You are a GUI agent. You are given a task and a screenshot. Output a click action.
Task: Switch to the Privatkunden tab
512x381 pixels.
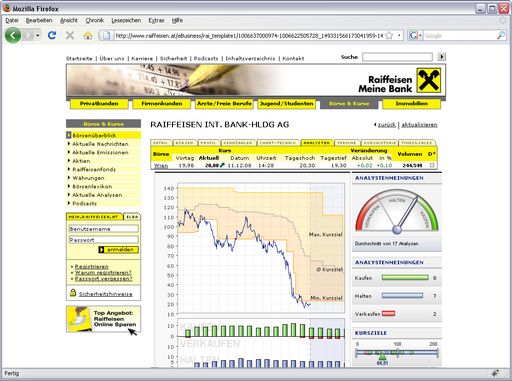(99, 104)
